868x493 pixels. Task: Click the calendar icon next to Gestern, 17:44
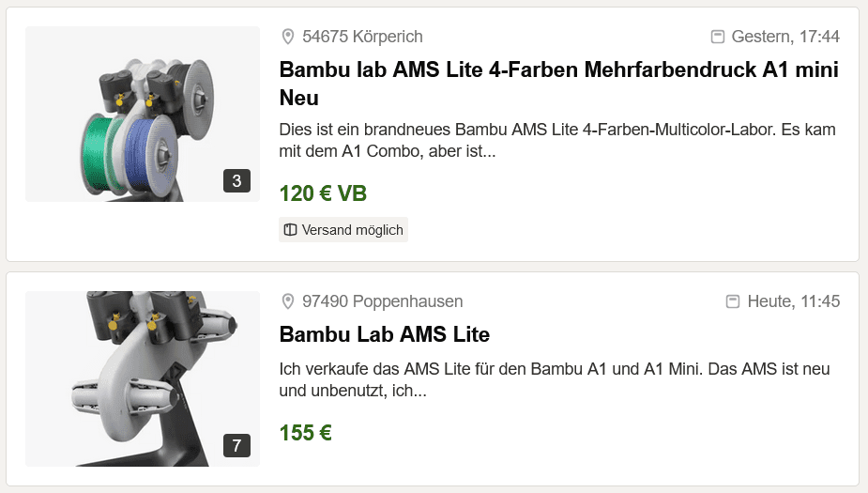click(x=718, y=37)
